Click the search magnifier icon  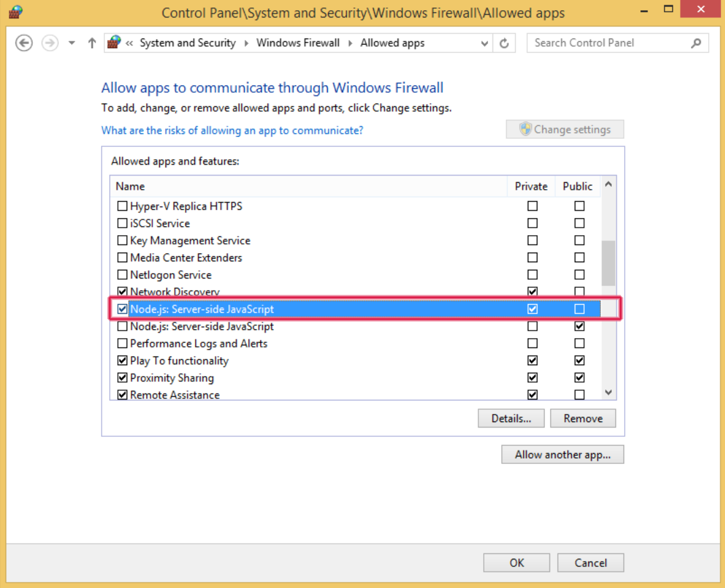pos(696,43)
